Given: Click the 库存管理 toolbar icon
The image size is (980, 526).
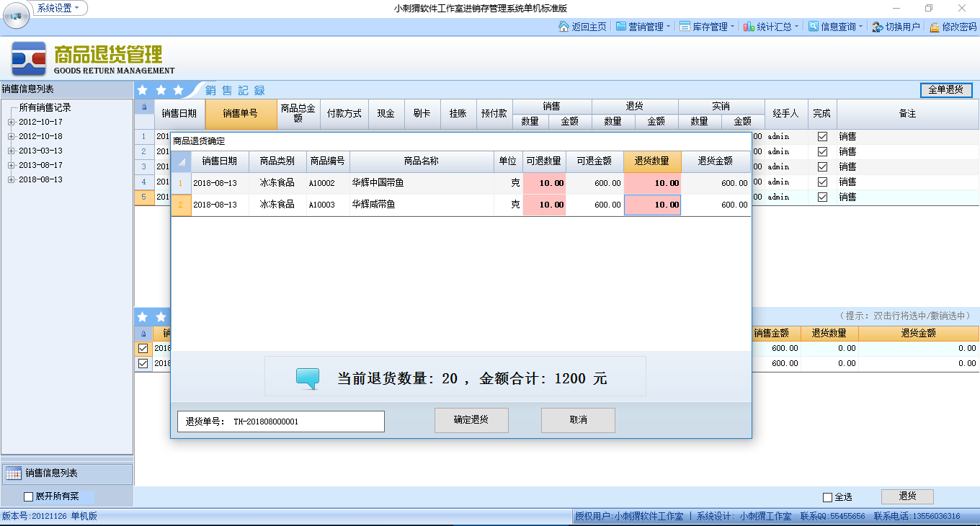Looking at the screenshot, I should (x=685, y=27).
